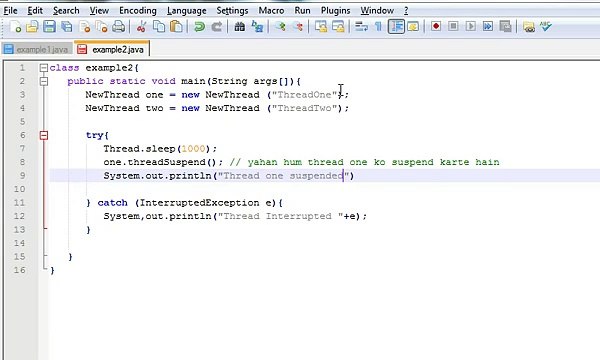Click the icon left of spell-check
Image resolution: width=600 pixels, height=360 pixels.
[528, 26]
